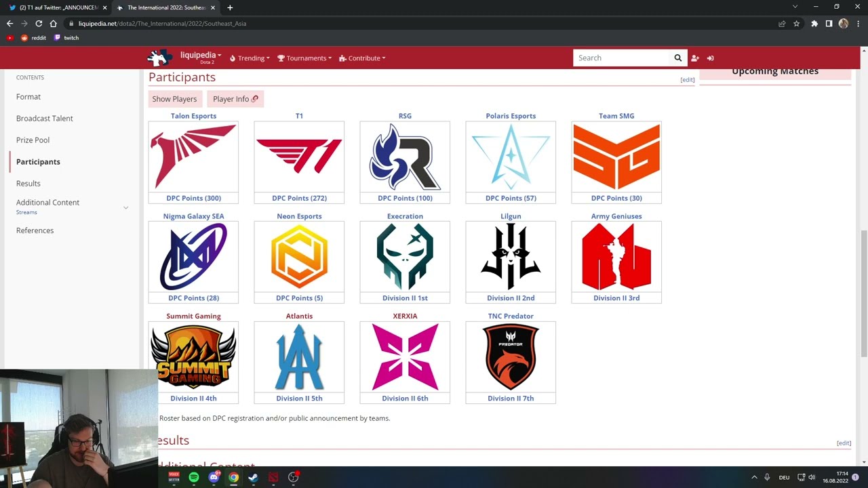Switch to the T1 auf Twitter tab
The image size is (868, 488).
pos(58,7)
